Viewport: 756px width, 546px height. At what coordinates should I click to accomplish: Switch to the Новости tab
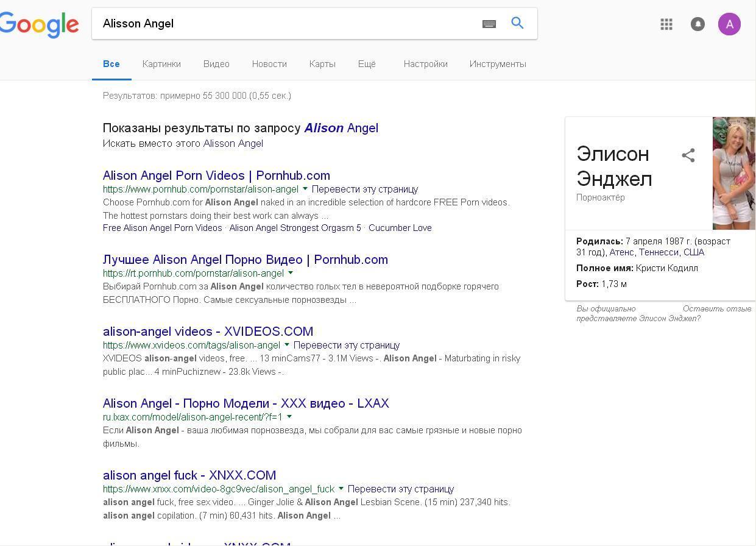pos(269,64)
